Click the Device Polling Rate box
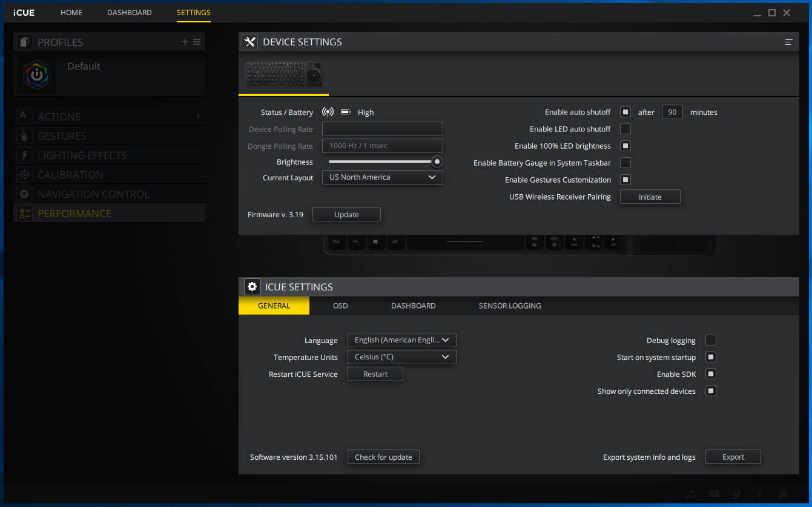Viewport: 812px width, 507px height. tap(383, 129)
